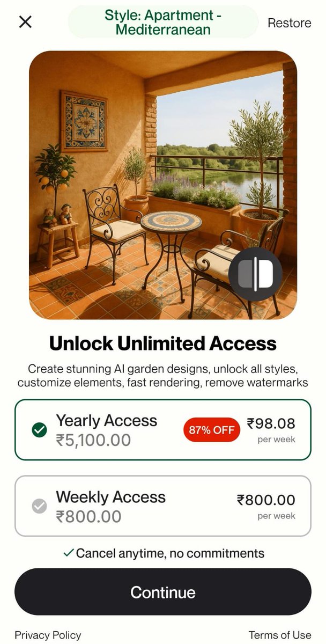Tap the Unlock Unlimited Access heading
The height and width of the screenshot is (644, 326).
tap(163, 343)
